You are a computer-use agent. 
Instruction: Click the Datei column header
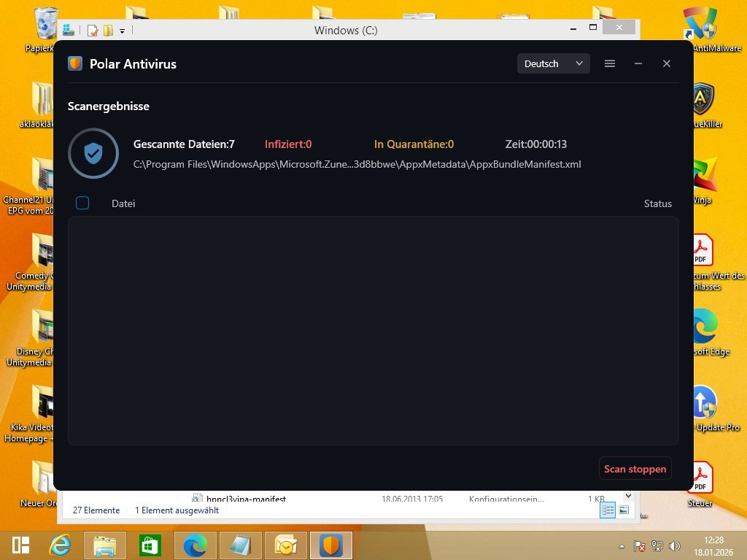point(123,203)
